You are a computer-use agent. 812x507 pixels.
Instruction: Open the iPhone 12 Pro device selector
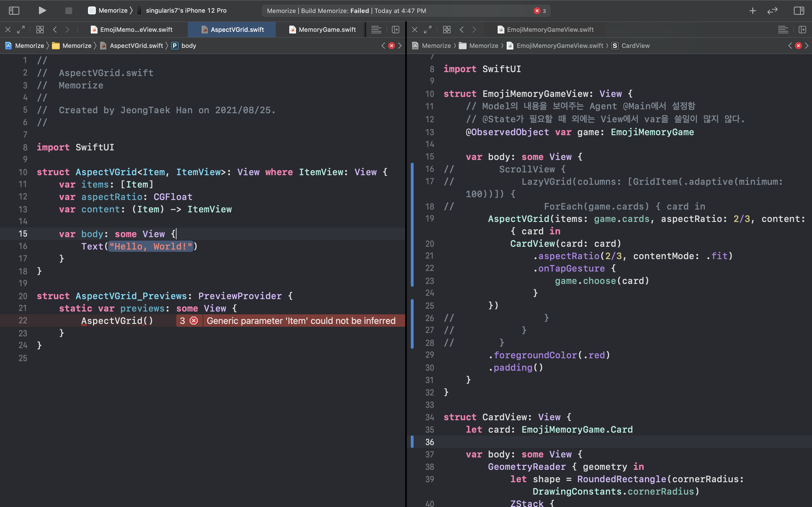186,10
